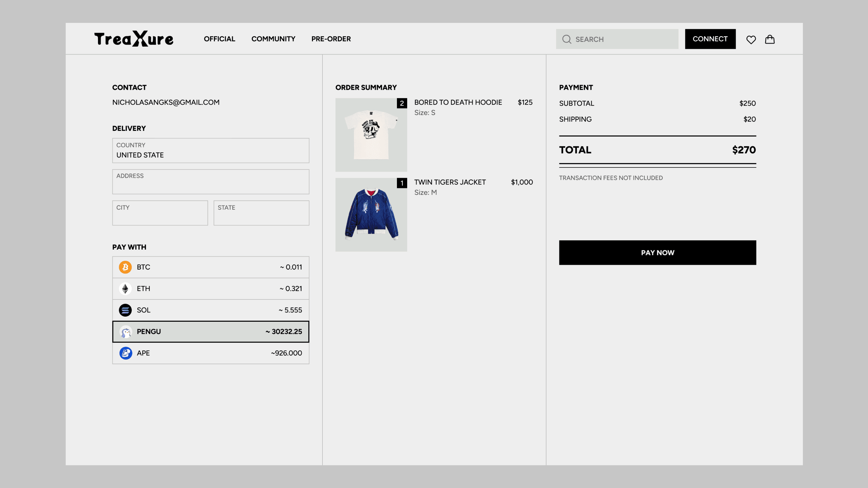Open the shopping bag icon

[x=770, y=39]
